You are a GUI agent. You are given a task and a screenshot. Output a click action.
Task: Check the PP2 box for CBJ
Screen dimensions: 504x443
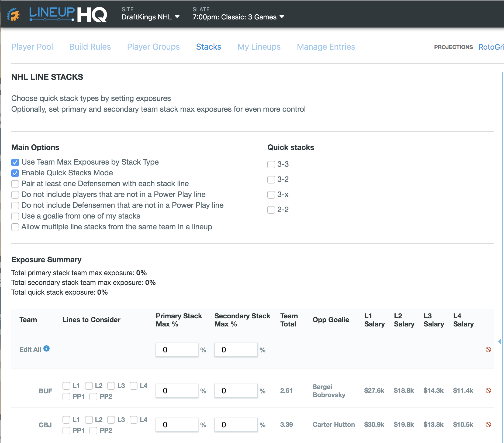click(93, 431)
